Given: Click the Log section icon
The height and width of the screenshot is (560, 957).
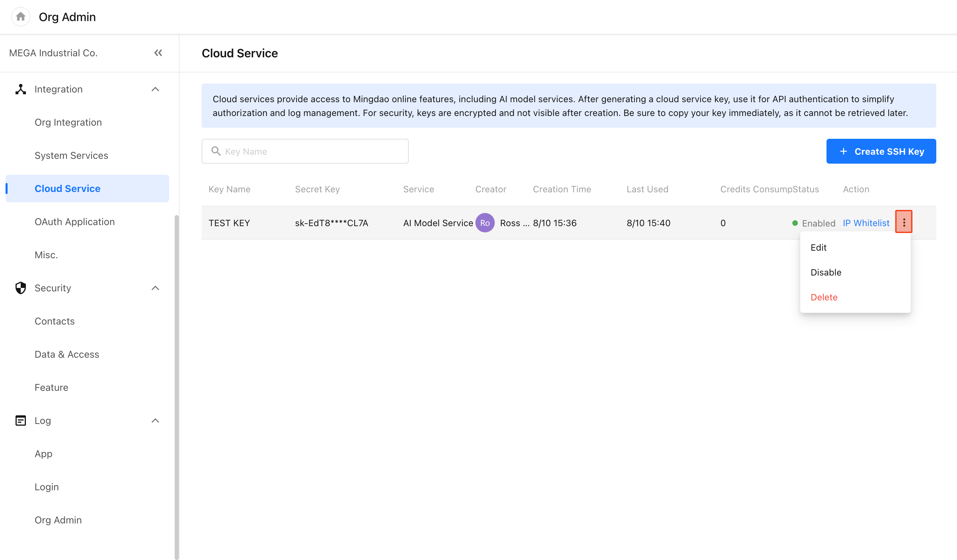Looking at the screenshot, I should point(20,421).
